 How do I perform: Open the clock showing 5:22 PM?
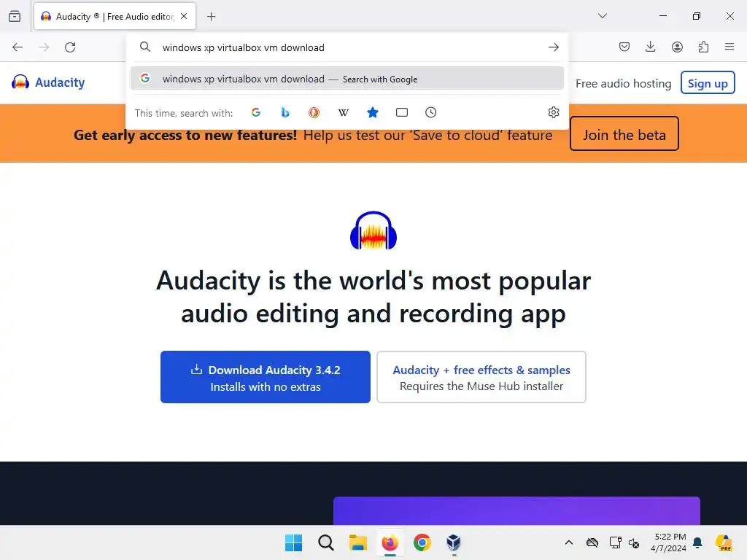[669, 542]
